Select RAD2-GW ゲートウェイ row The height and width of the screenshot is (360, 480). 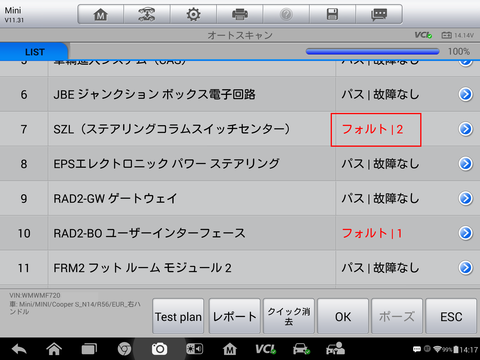[x=240, y=198]
